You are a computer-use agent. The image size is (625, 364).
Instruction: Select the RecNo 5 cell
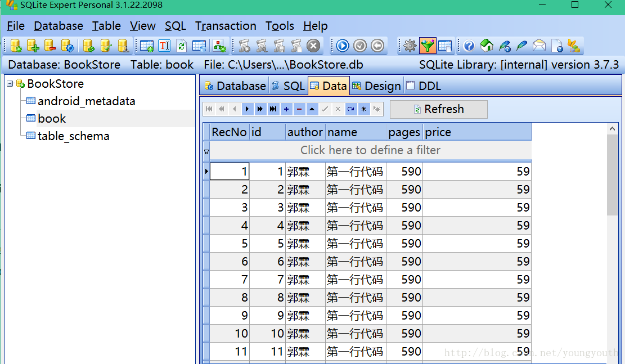pos(229,244)
